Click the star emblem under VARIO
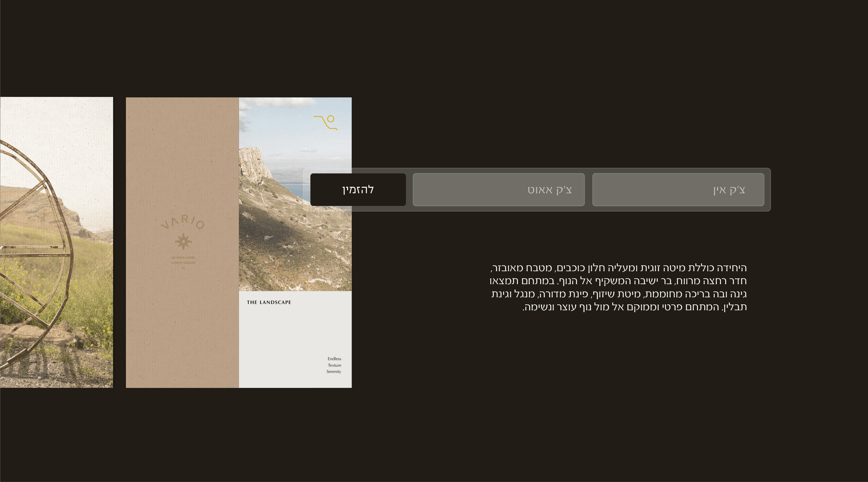 pyautogui.click(x=183, y=241)
